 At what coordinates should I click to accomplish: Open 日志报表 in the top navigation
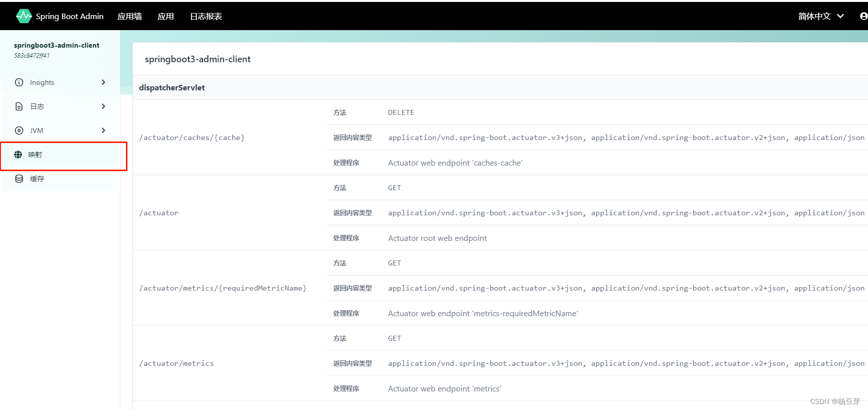(x=206, y=17)
